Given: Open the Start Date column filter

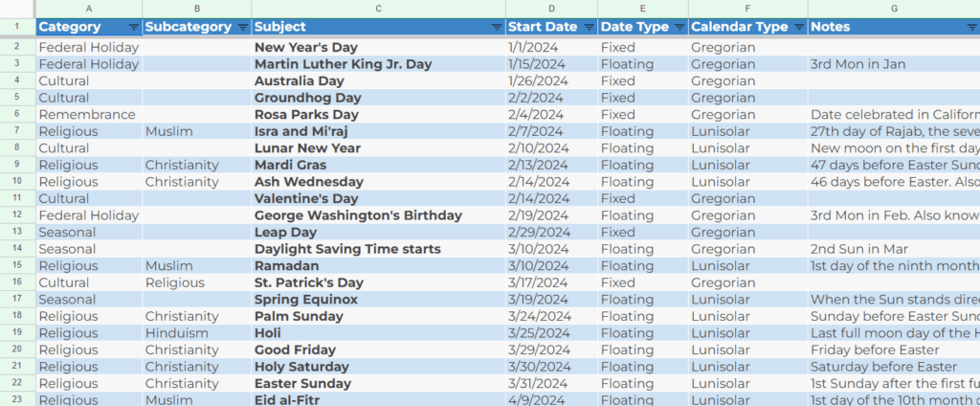Looking at the screenshot, I should pos(589,28).
